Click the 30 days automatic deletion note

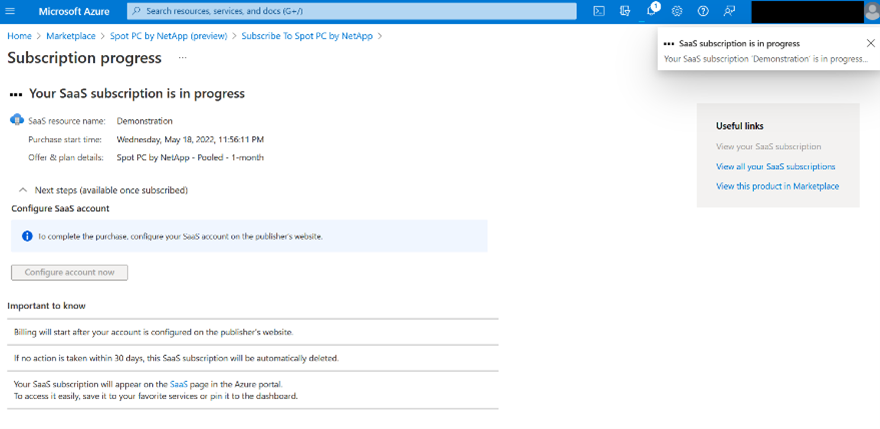(253, 358)
